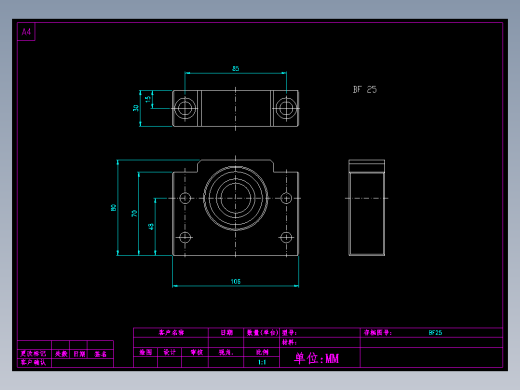This screenshot has height=390, width=520.
Task: Click the 客户名称 customer name header cell
Action: click(x=171, y=332)
